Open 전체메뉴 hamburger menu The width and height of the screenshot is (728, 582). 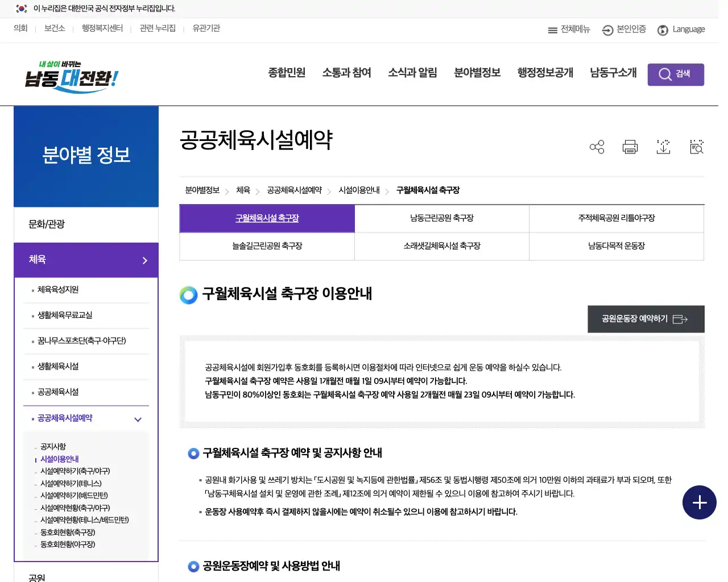[569, 30]
